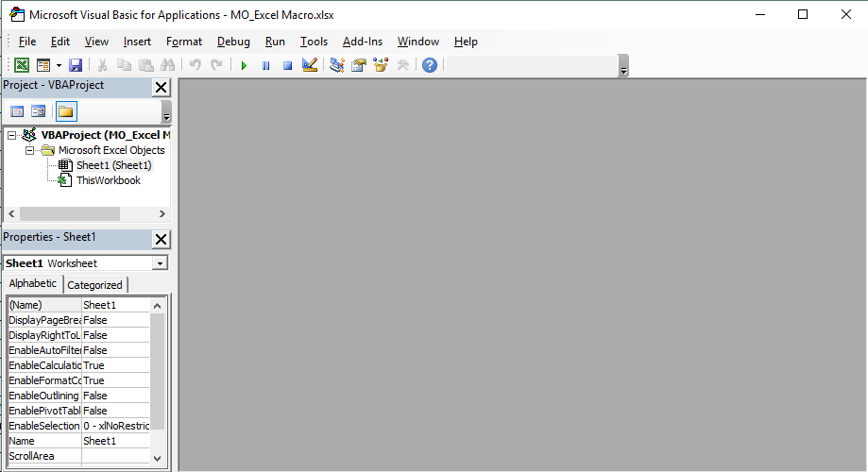This screenshot has width=868, height=472.
Task: Open the Help menu
Action: coord(466,42)
